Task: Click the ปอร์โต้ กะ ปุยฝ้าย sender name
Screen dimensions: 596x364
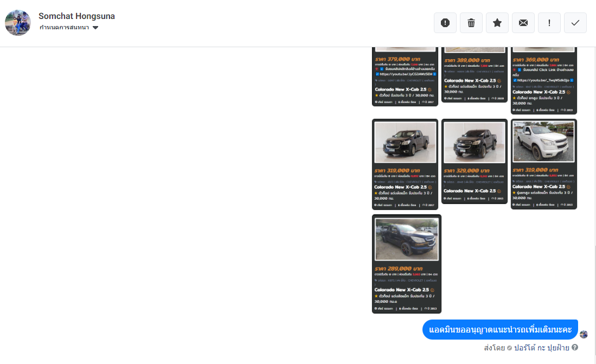Action: (x=541, y=348)
